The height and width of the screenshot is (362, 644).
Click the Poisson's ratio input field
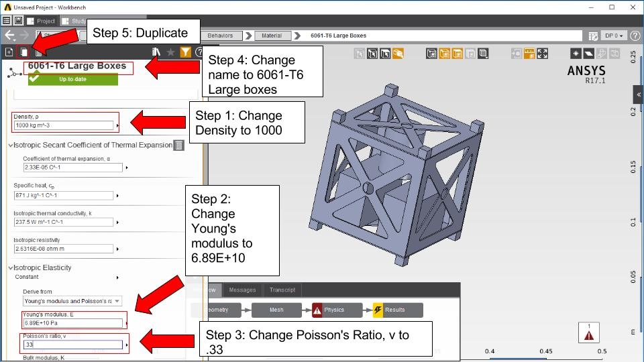click(x=72, y=345)
